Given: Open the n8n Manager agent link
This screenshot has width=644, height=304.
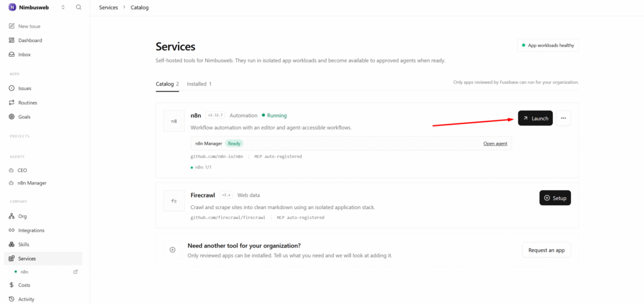Looking at the screenshot, I should tap(495, 144).
